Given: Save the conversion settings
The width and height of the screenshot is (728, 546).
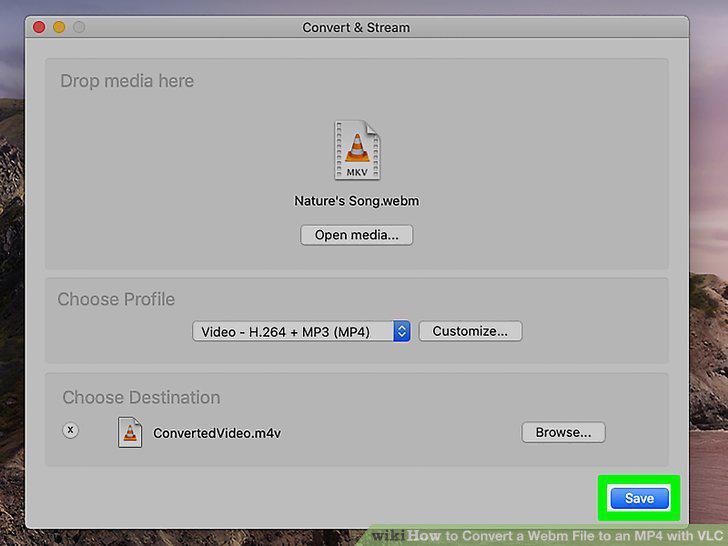Looking at the screenshot, I should coord(639,498).
